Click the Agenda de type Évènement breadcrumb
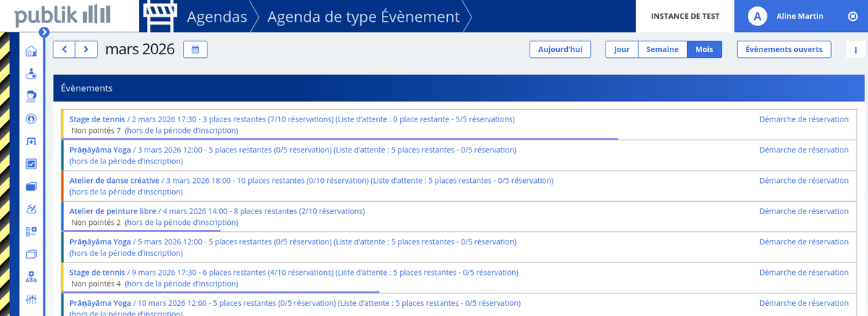This screenshot has width=868, height=316. [x=363, y=16]
